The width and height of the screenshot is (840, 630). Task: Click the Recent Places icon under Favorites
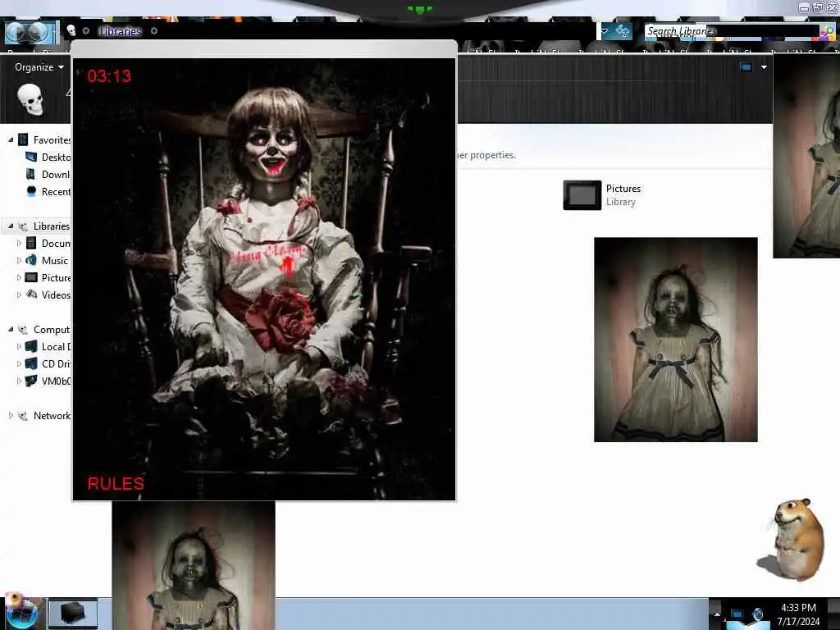pos(32,191)
